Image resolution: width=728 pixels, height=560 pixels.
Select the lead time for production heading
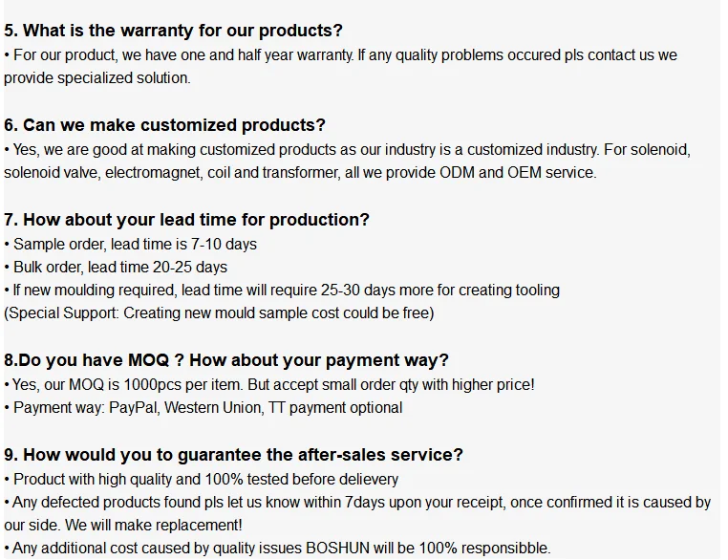coord(186,220)
